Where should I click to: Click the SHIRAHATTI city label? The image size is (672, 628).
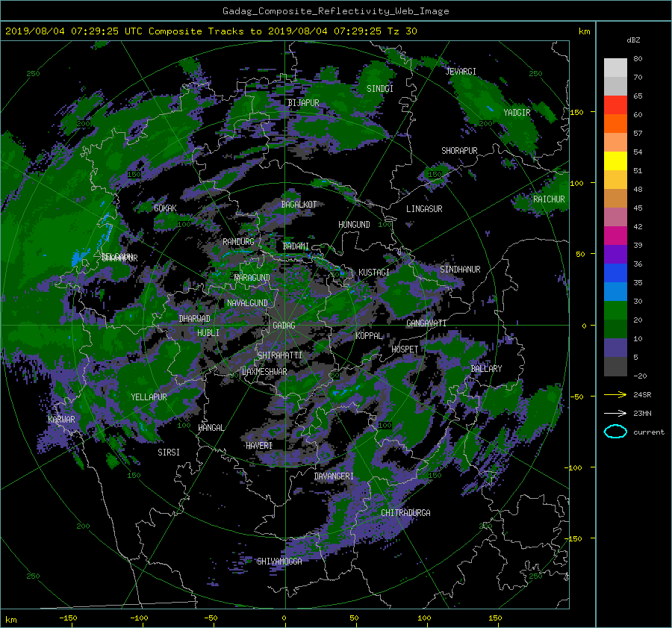(x=280, y=355)
